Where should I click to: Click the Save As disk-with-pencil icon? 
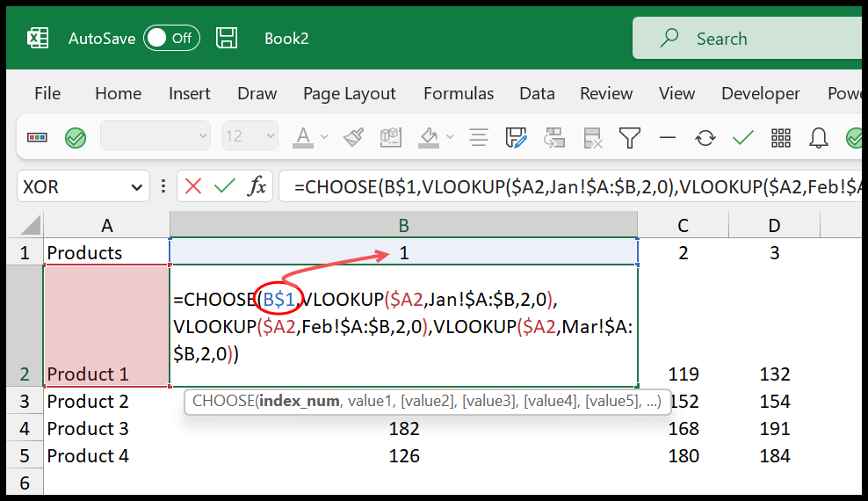(x=516, y=137)
